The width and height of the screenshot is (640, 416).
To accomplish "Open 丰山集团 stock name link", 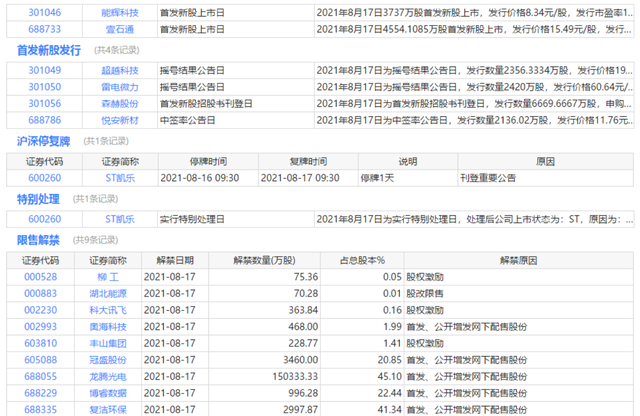I will click(108, 343).
